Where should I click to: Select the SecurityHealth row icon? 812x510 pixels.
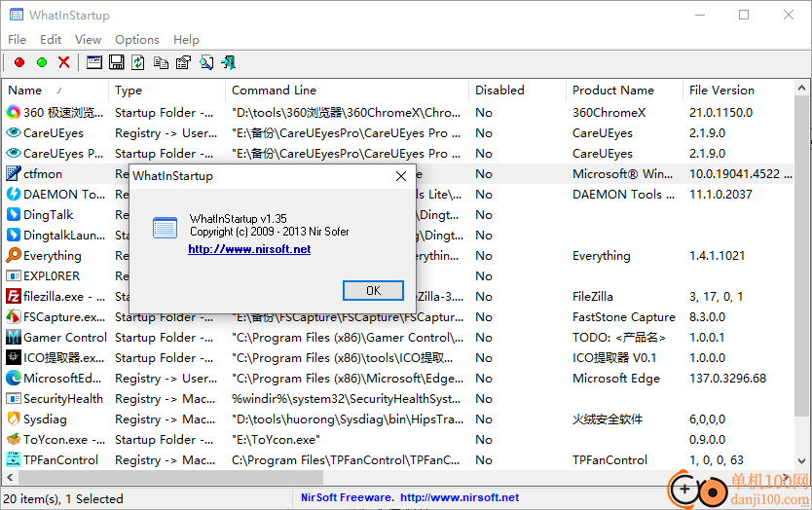coord(13,398)
